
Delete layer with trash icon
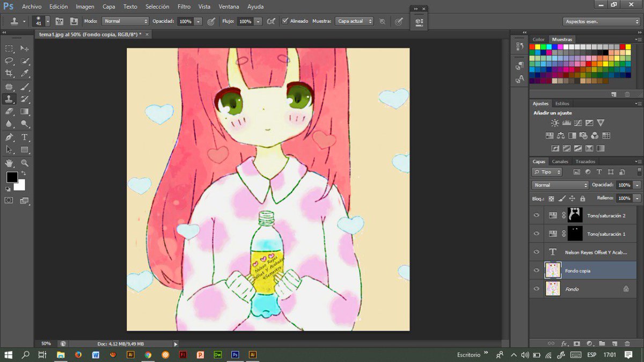point(627,343)
